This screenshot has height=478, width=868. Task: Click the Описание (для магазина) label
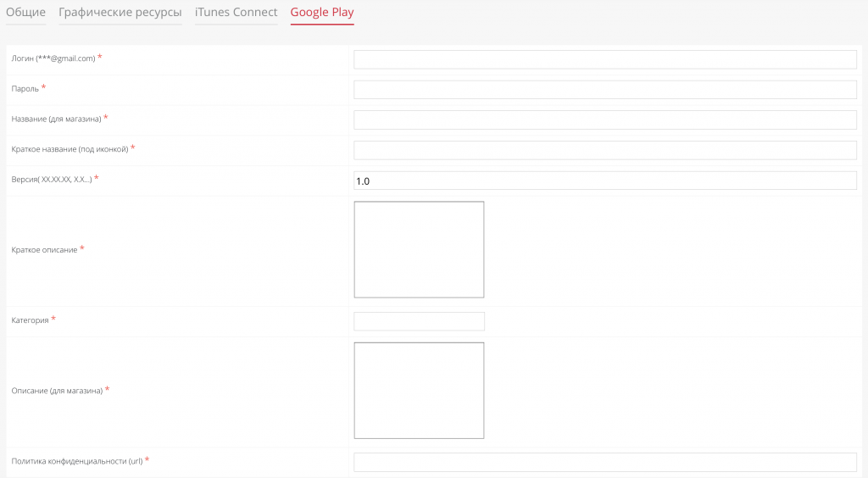click(57, 391)
